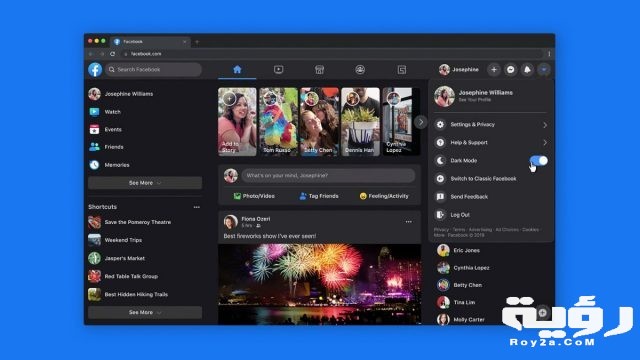This screenshot has height=360, width=640.
Task: Click the Search Facebook field
Action: pos(153,69)
